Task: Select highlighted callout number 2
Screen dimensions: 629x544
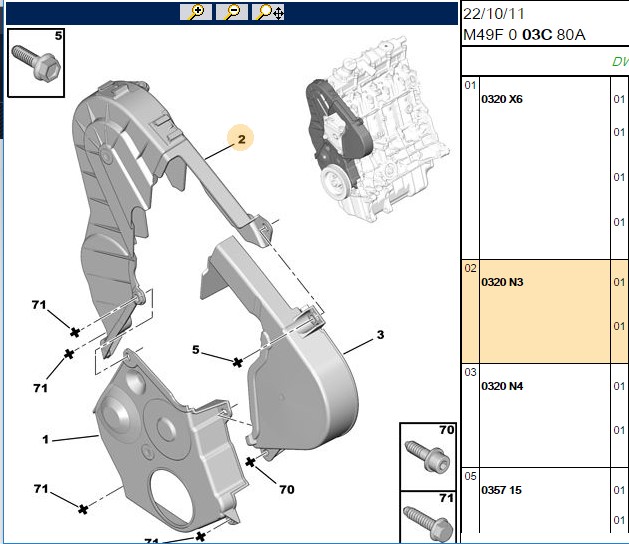Action: coord(241,139)
